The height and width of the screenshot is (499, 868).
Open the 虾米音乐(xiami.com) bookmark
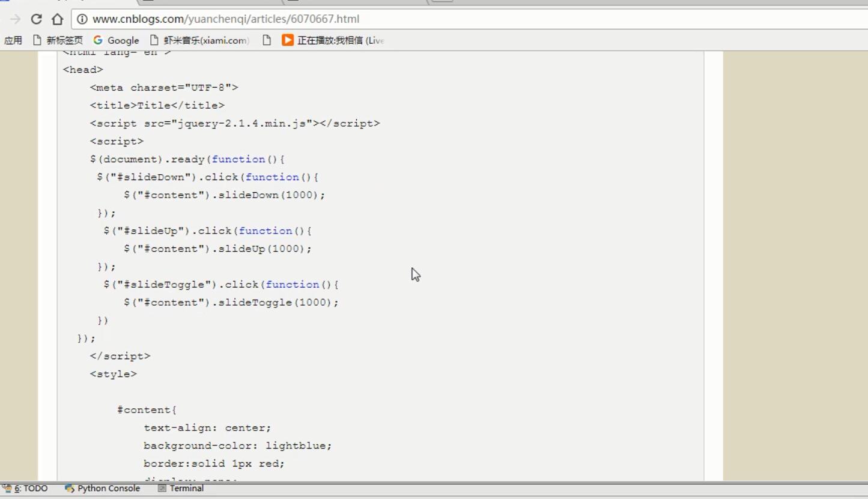[199, 40]
